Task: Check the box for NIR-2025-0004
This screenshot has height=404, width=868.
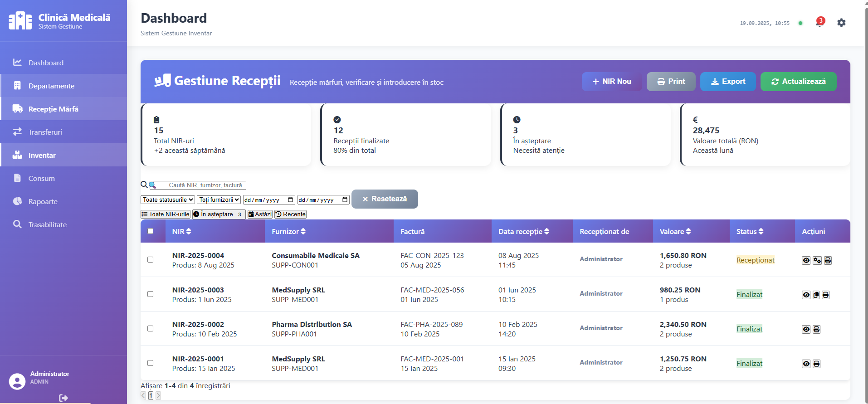Action: pyautogui.click(x=150, y=259)
